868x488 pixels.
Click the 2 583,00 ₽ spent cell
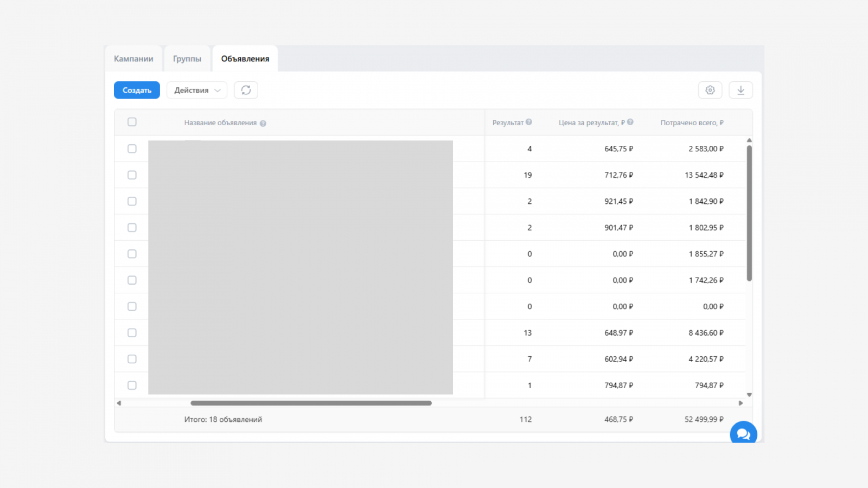tap(706, 149)
